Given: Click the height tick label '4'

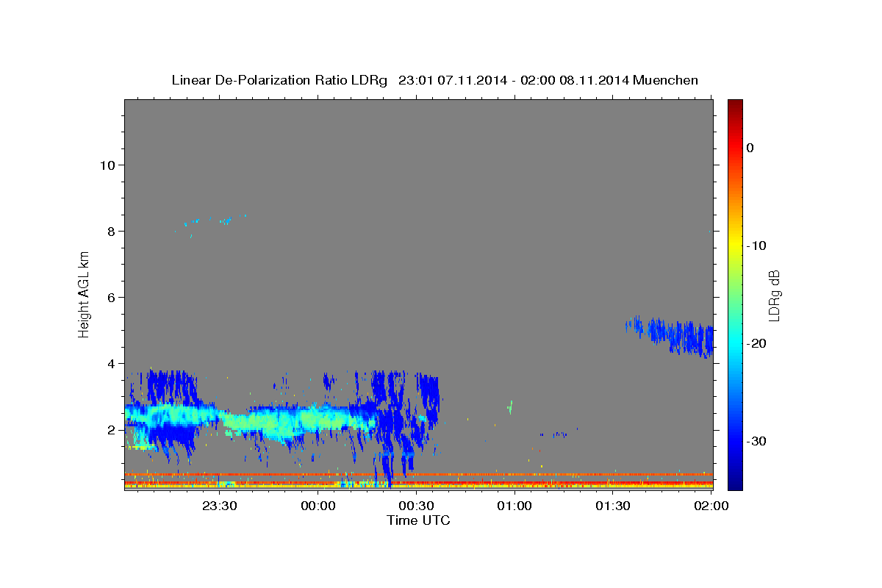Looking at the screenshot, I should pos(110,363).
